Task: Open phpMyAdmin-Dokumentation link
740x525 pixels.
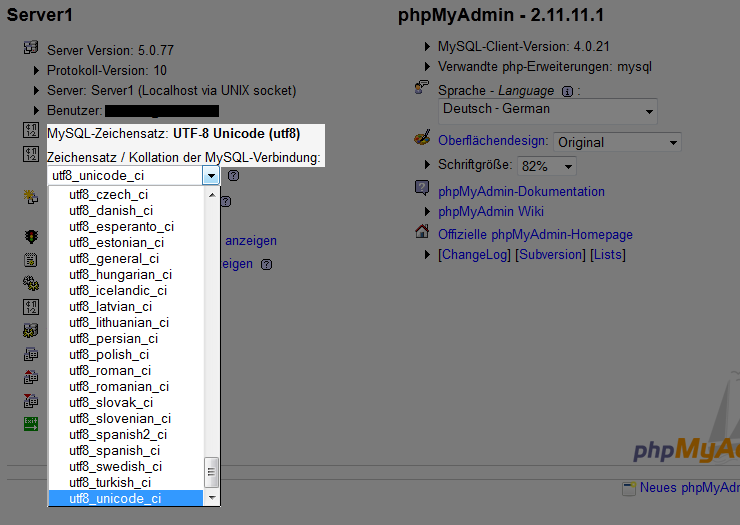Action: (x=521, y=192)
